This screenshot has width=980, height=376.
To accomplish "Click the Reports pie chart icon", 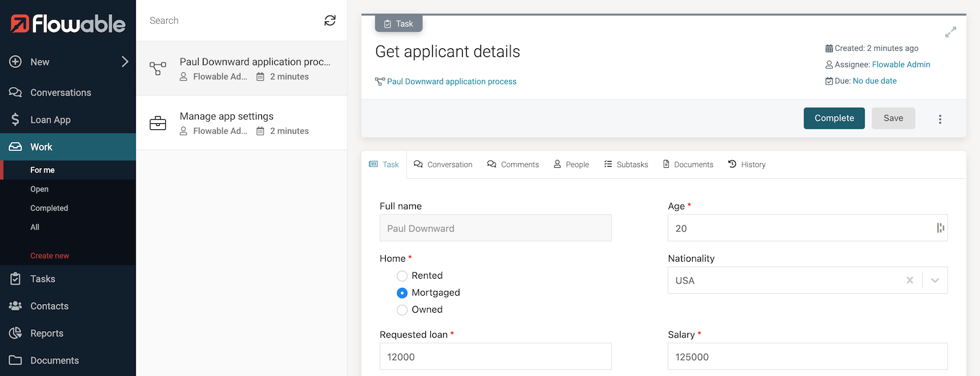I will click(15, 333).
